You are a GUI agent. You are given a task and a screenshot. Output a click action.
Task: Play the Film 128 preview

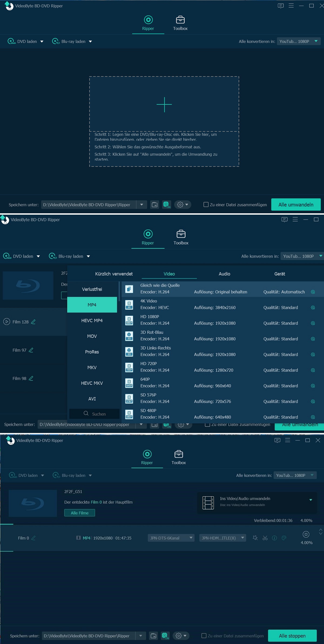point(7,322)
